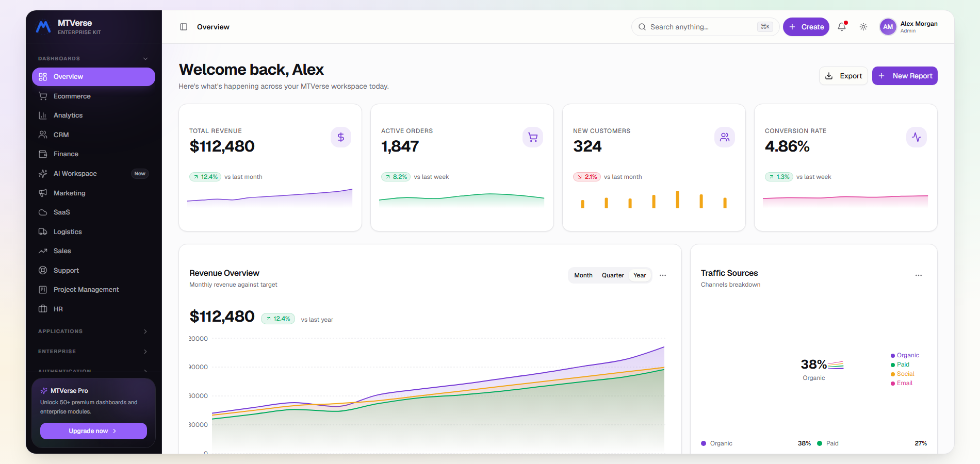Click the $112,480 Total Revenue value
This screenshot has width=980, height=464.
click(x=222, y=146)
